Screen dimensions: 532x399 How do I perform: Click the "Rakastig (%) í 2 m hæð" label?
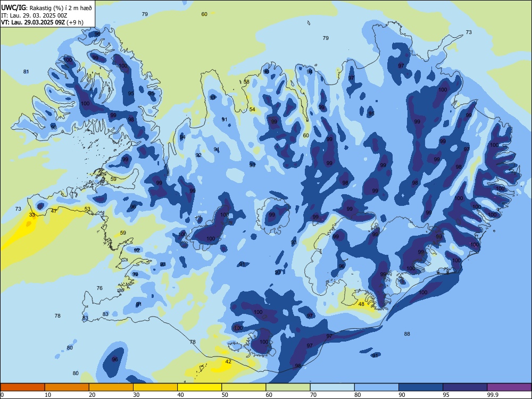60,8
